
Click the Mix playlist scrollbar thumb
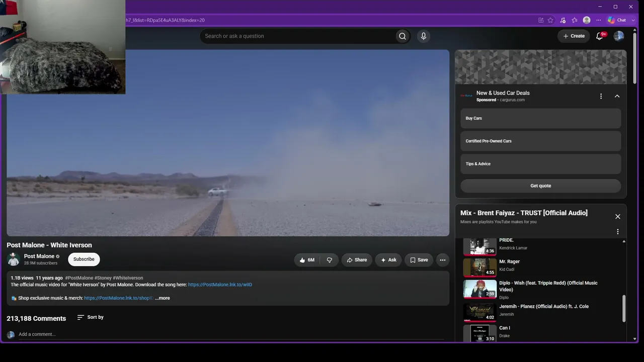click(x=624, y=308)
